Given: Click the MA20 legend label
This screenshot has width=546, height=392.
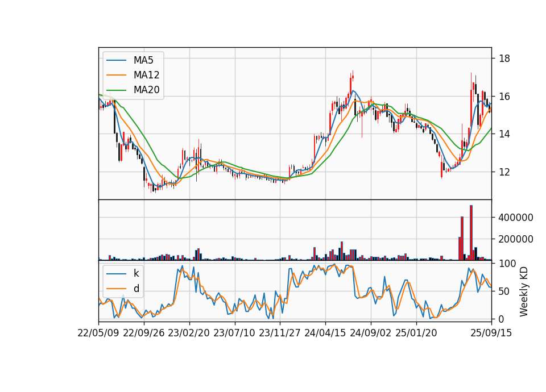Looking at the screenshot, I should (x=146, y=90).
